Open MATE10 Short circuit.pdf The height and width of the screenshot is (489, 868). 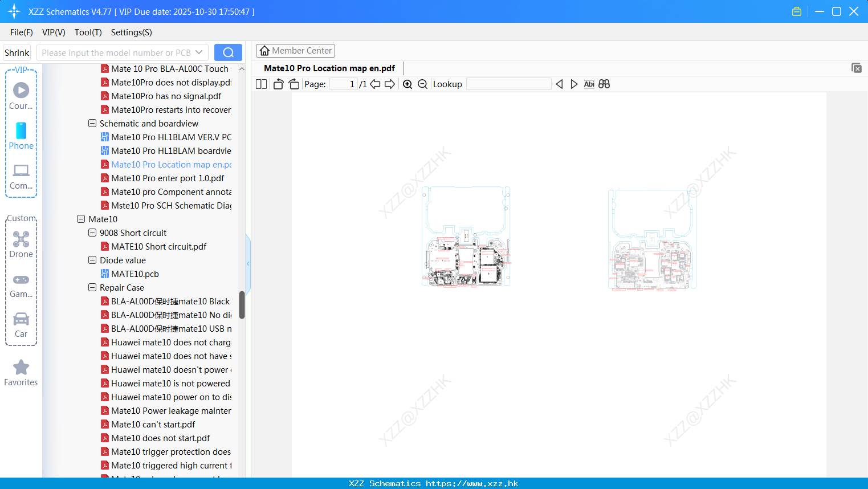(x=153, y=246)
